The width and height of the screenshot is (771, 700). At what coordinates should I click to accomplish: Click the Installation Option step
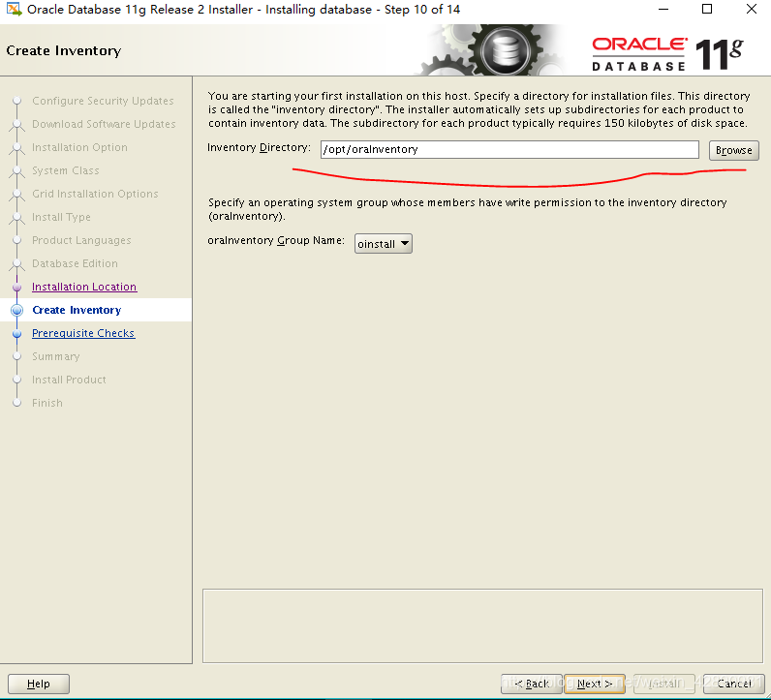click(x=79, y=147)
